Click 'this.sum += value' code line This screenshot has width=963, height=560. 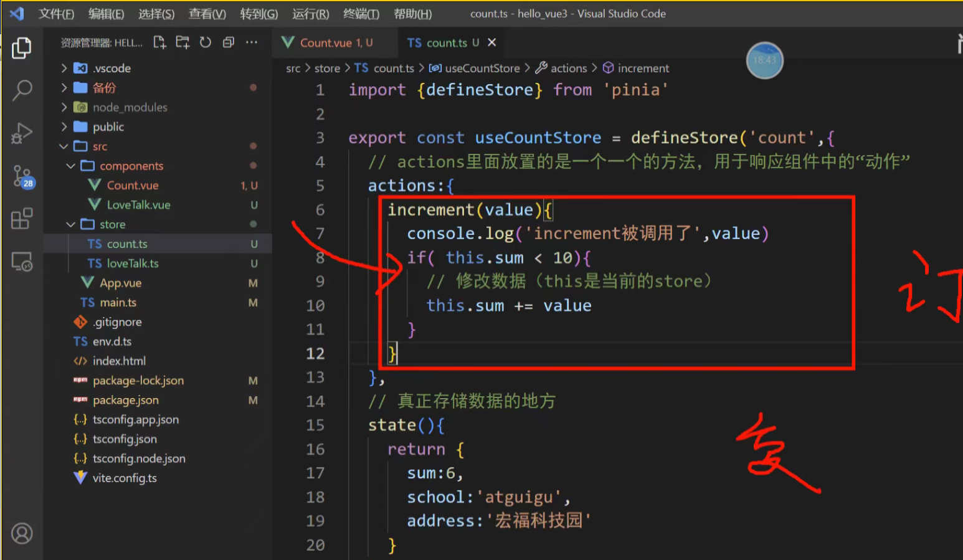(x=509, y=306)
